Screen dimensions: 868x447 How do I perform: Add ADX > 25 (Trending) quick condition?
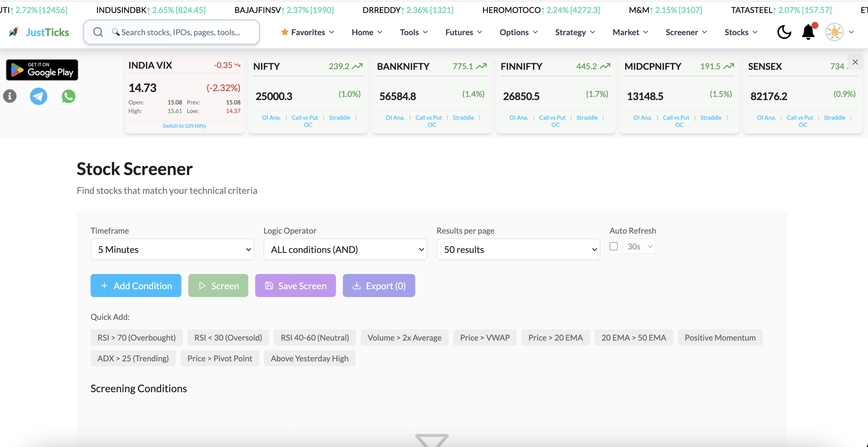click(x=133, y=358)
